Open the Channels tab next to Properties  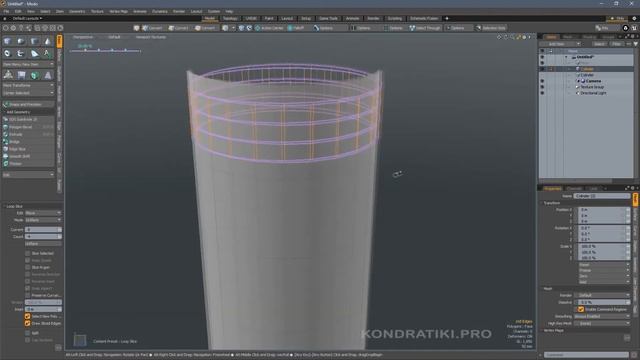(574, 189)
